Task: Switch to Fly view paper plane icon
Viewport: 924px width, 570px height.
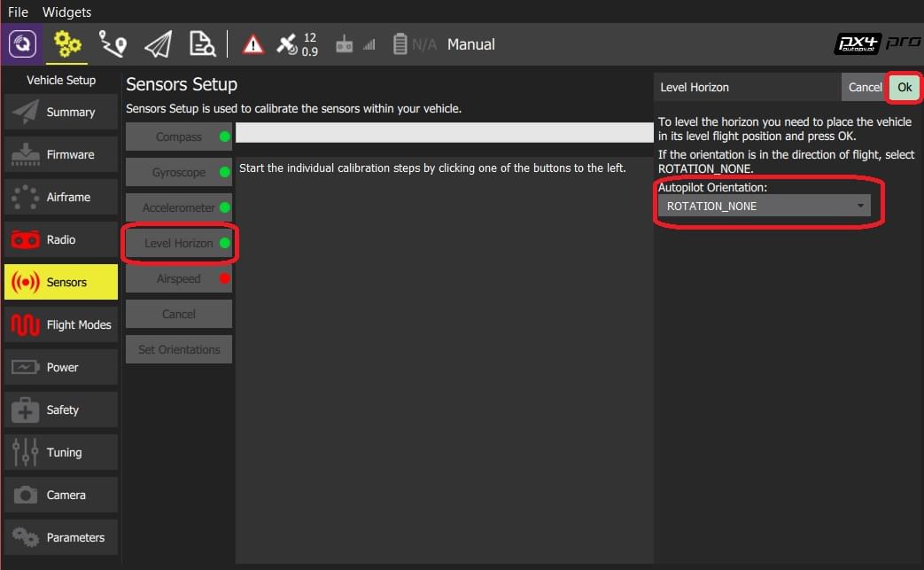Action: point(158,44)
